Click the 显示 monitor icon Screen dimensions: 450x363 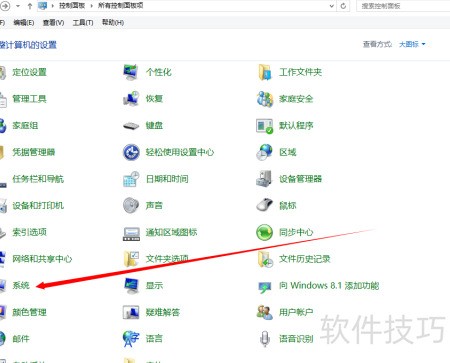pos(131,286)
